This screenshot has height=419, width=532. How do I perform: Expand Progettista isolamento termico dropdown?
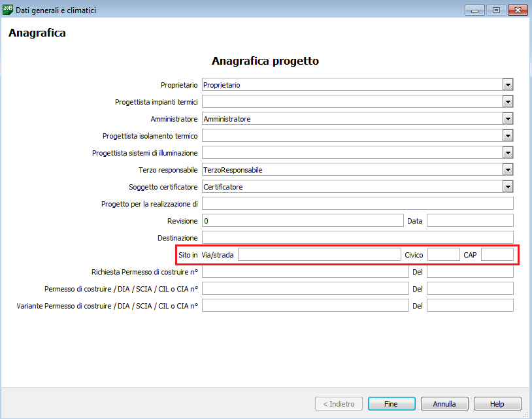coord(507,136)
